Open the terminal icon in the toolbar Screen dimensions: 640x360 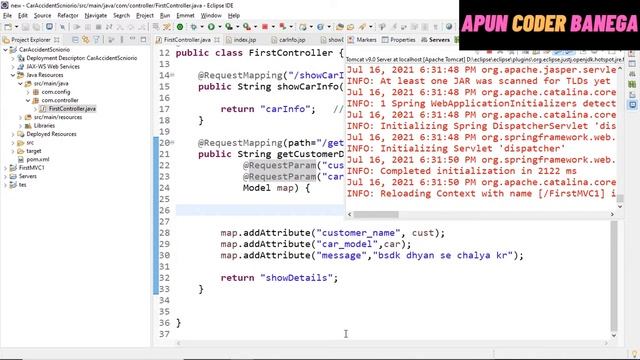point(49,27)
